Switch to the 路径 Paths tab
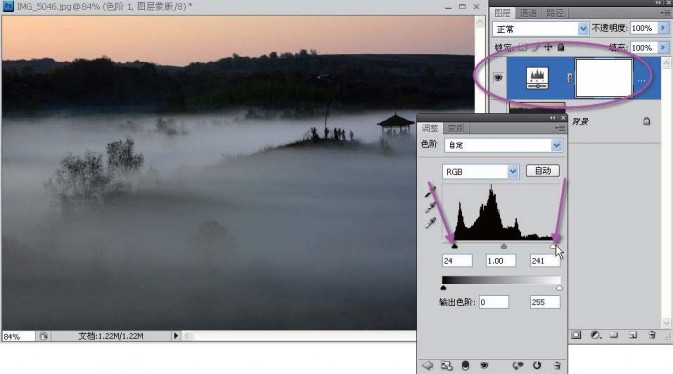The width and height of the screenshot is (673, 374). click(x=555, y=13)
